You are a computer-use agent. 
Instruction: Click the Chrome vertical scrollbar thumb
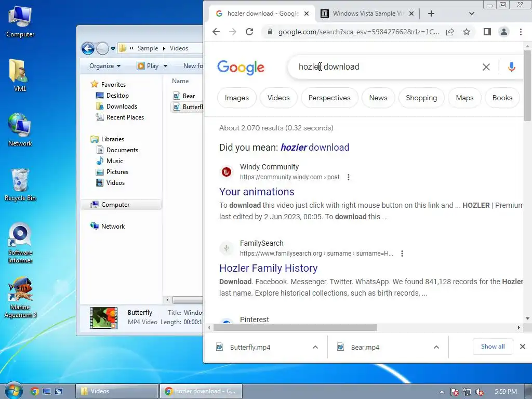527,86
